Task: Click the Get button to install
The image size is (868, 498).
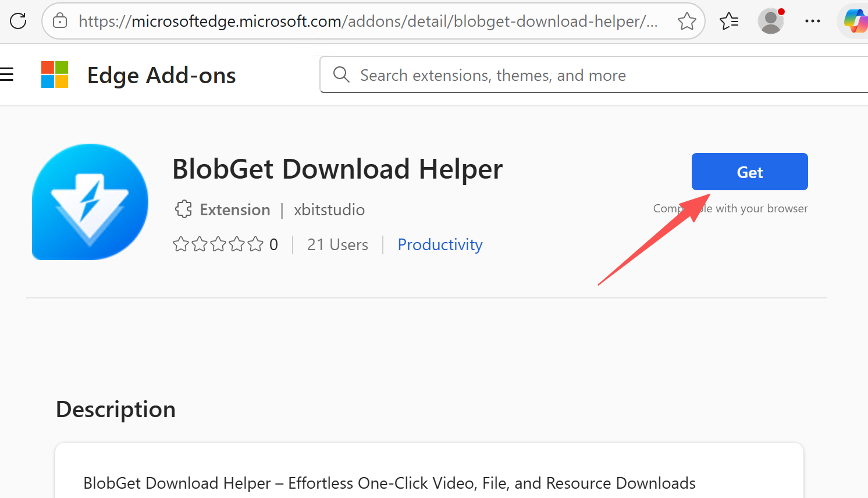Action: (749, 172)
